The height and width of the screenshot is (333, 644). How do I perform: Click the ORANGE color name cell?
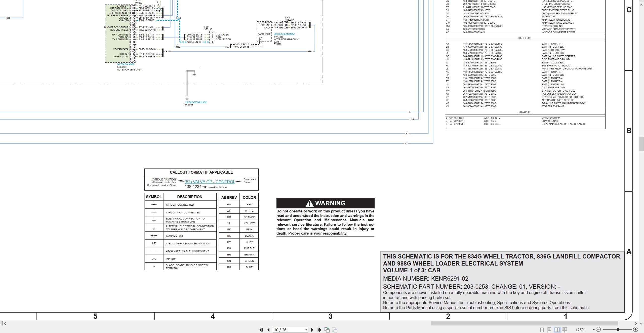[x=249, y=217]
